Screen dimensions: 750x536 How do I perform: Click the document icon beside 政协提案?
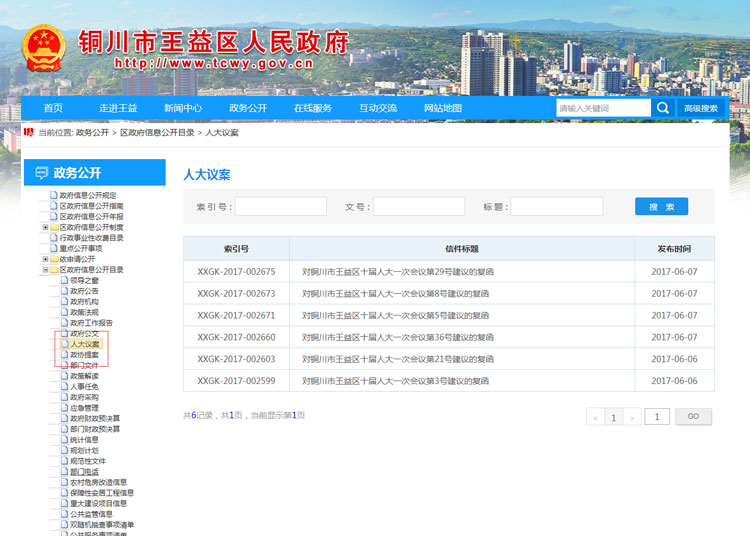click(x=65, y=355)
